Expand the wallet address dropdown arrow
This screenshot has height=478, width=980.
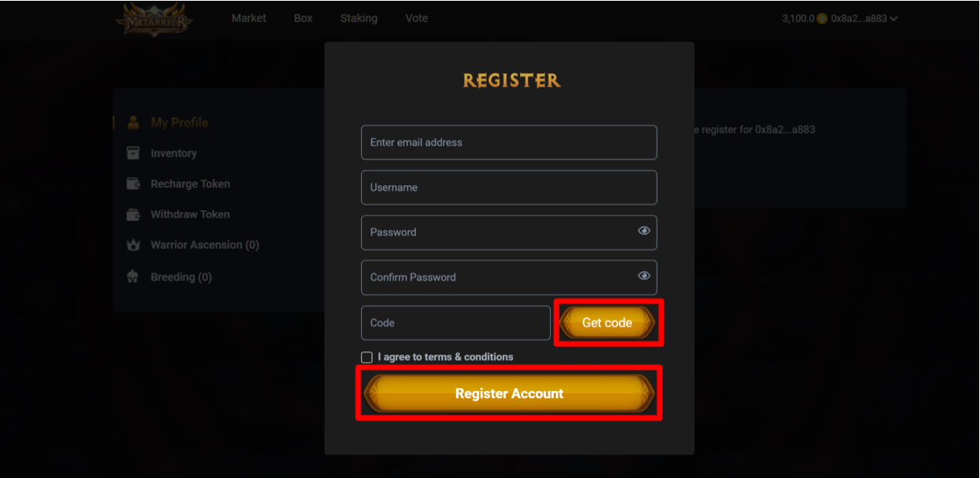[x=893, y=19]
